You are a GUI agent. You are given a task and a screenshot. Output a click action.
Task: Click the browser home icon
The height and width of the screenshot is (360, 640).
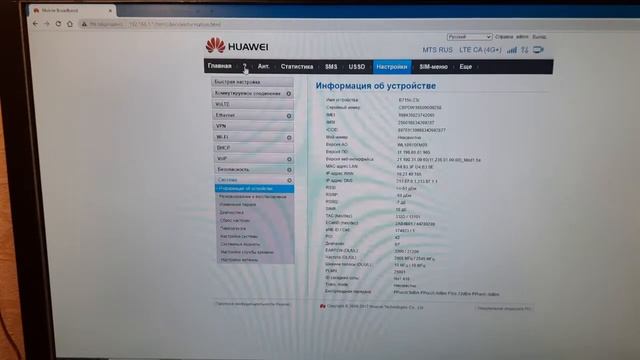click(70, 24)
